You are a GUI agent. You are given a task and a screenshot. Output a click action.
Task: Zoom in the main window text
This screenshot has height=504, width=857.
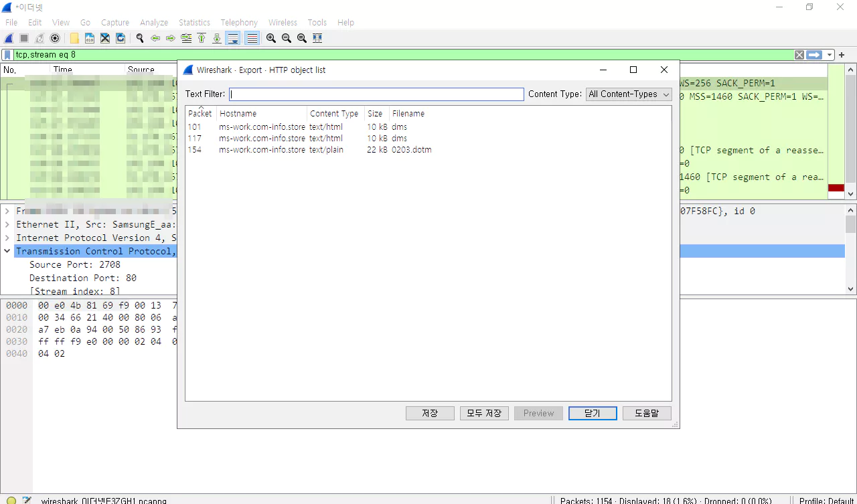tap(271, 38)
